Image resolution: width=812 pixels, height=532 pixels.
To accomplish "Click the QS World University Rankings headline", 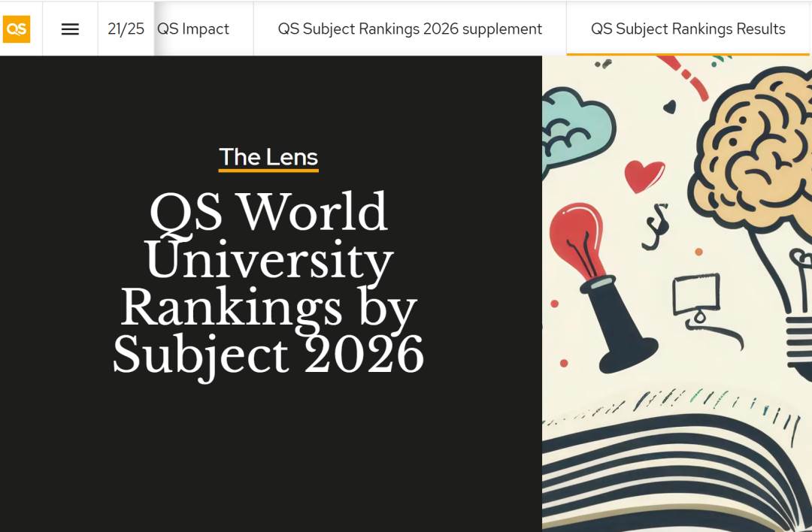I will point(268,283).
